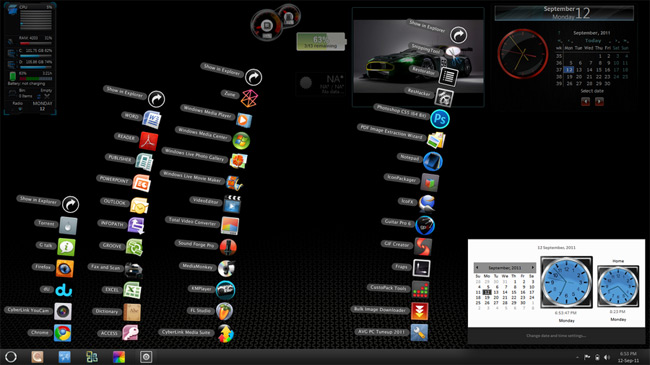Open the KMPlayer icon
650x365 pixels.
pyautogui.click(x=226, y=290)
